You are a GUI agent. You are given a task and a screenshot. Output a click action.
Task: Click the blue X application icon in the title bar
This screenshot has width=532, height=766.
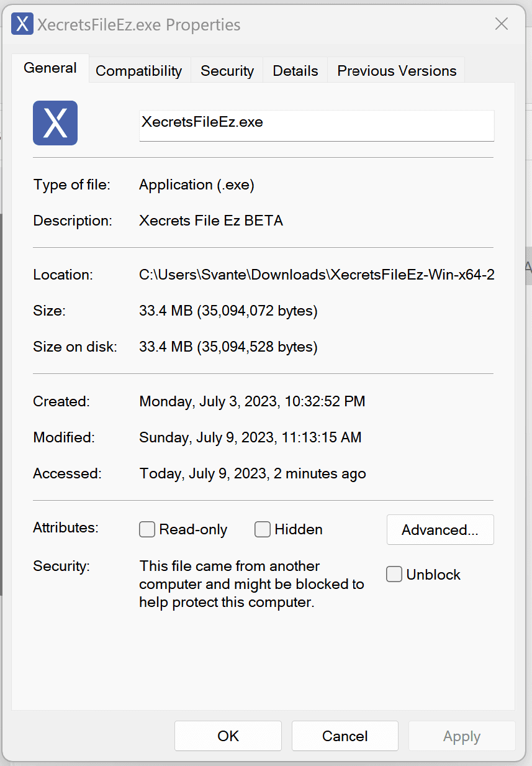(x=22, y=24)
